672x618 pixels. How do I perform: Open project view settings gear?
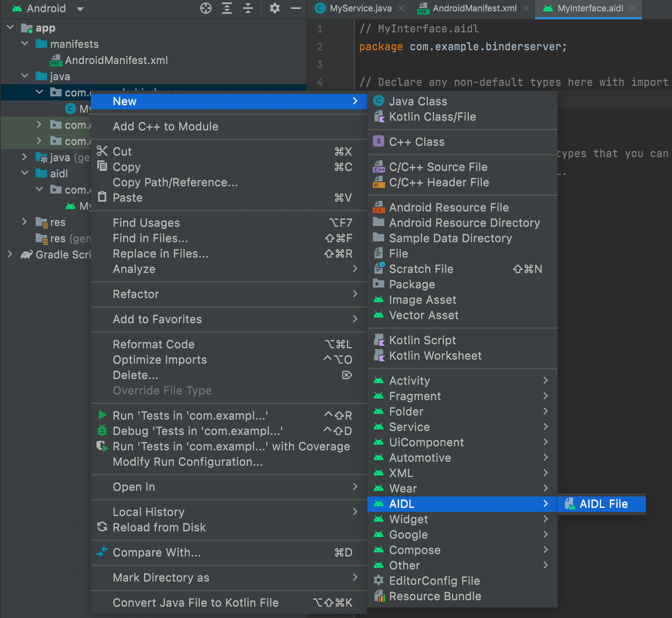point(275,8)
